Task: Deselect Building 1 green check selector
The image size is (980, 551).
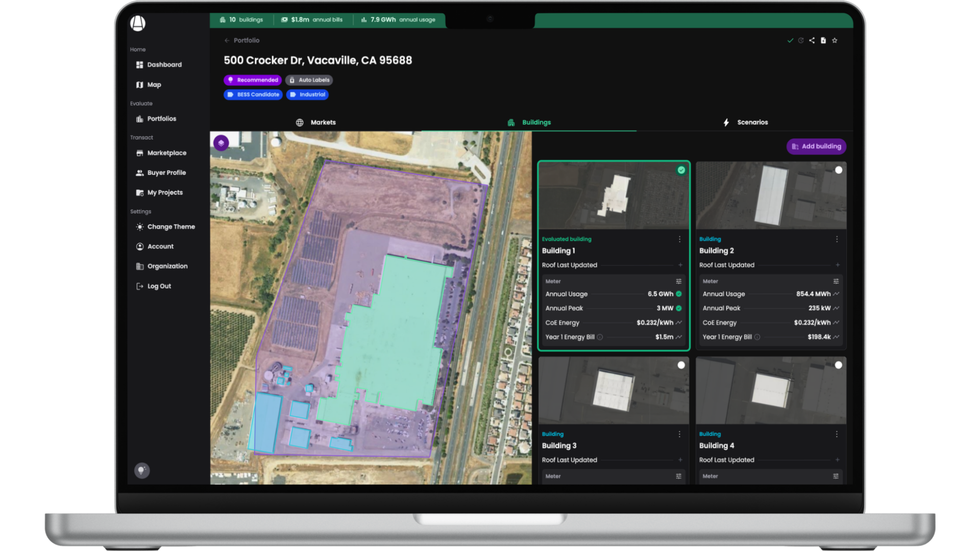Action: [681, 170]
